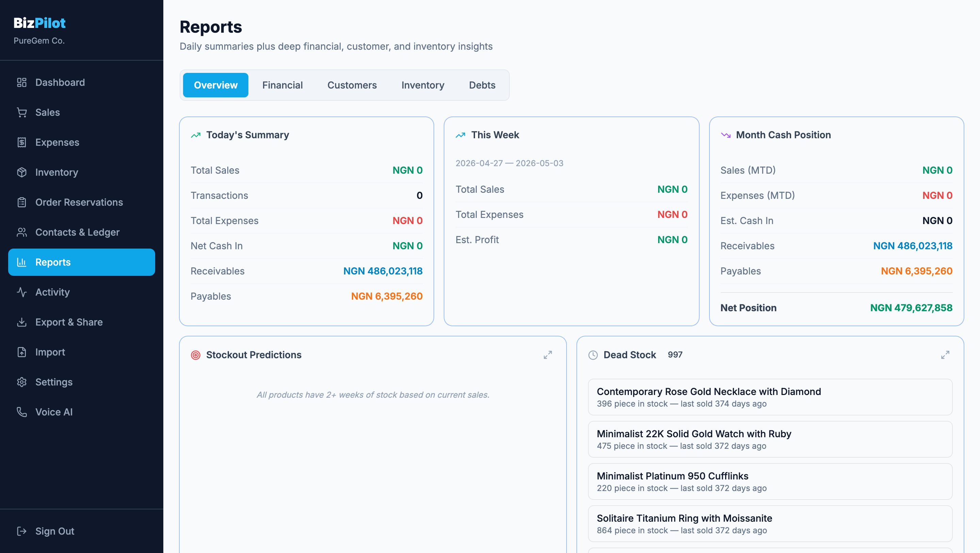
Task: Click the Expenses (MTD) value
Action: 937,195
